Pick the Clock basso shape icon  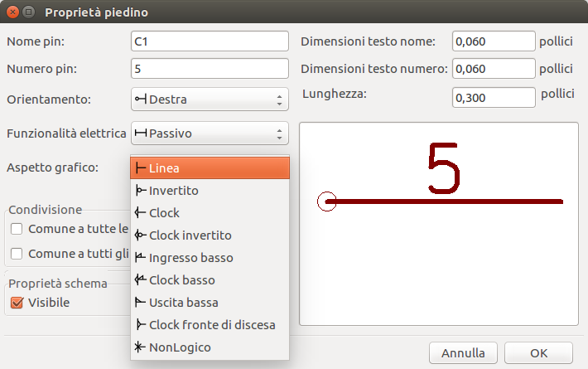tap(141, 280)
